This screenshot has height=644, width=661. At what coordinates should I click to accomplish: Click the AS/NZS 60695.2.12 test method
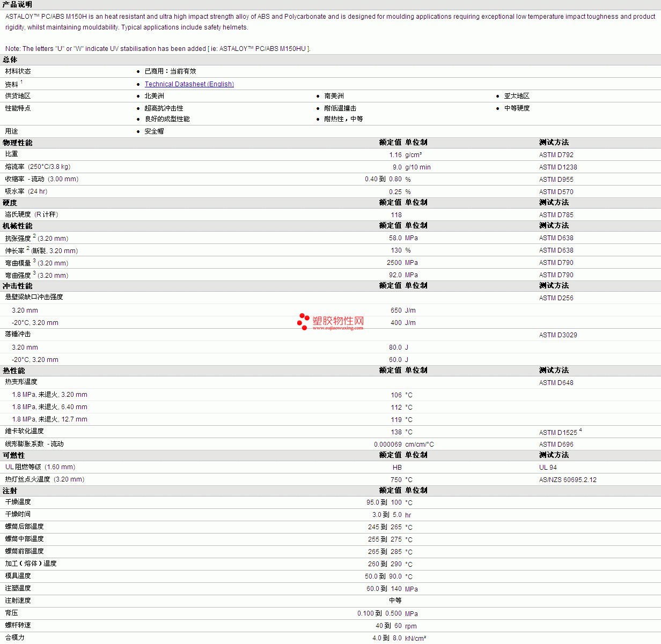(x=568, y=480)
